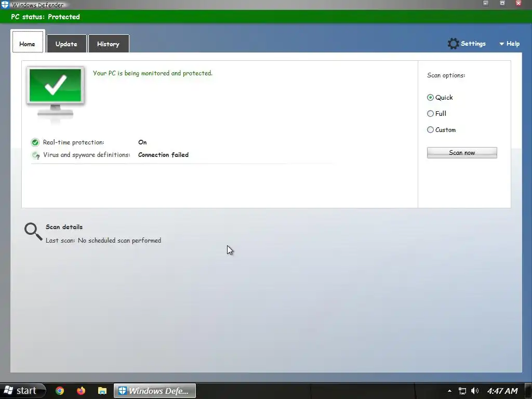The width and height of the screenshot is (532, 399).
Task: Switch to the History tab
Action: (x=108, y=44)
